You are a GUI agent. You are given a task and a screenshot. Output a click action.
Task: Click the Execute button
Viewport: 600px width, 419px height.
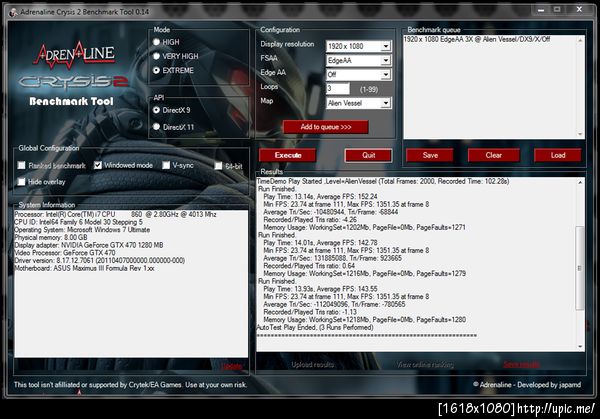point(287,155)
